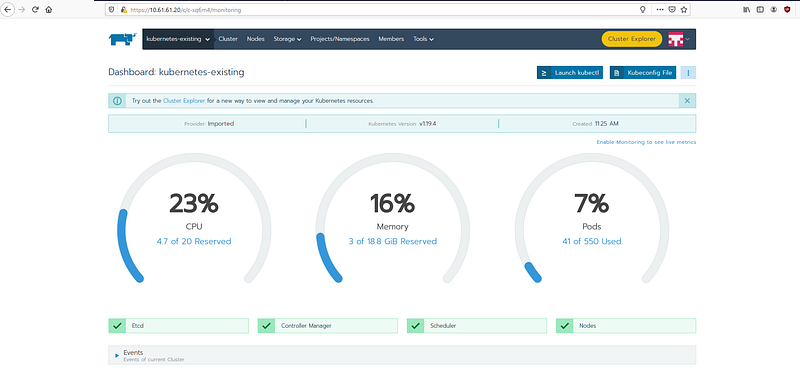The image size is (800, 380).
Task: Click '4.7 of 20 Reserved' text
Action: click(194, 241)
